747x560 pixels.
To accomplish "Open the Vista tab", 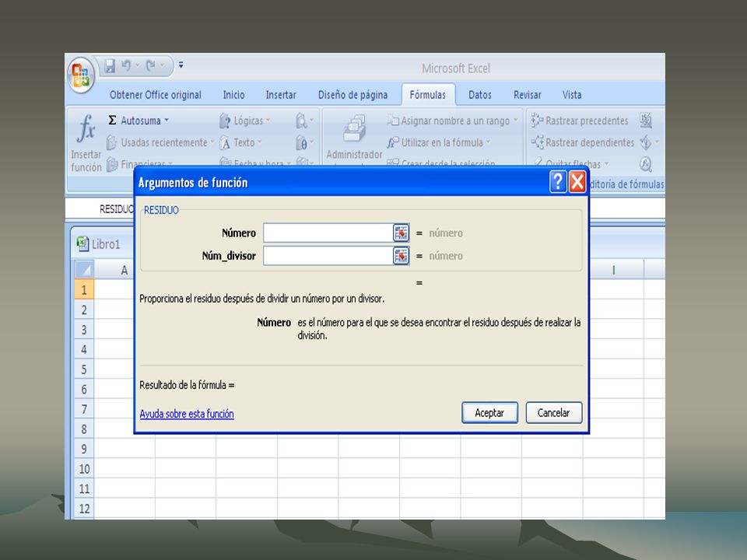I will coord(572,95).
